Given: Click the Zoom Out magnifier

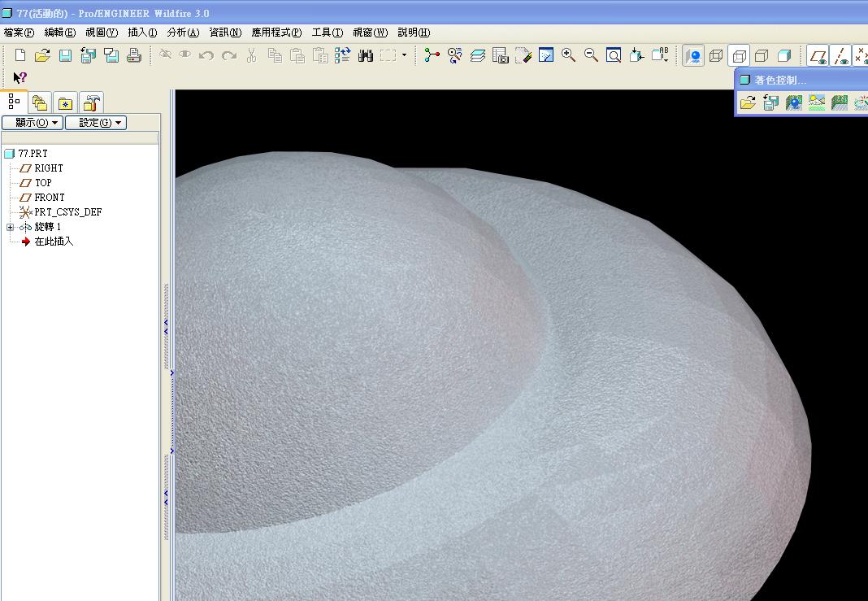Looking at the screenshot, I should (x=591, y=54).
